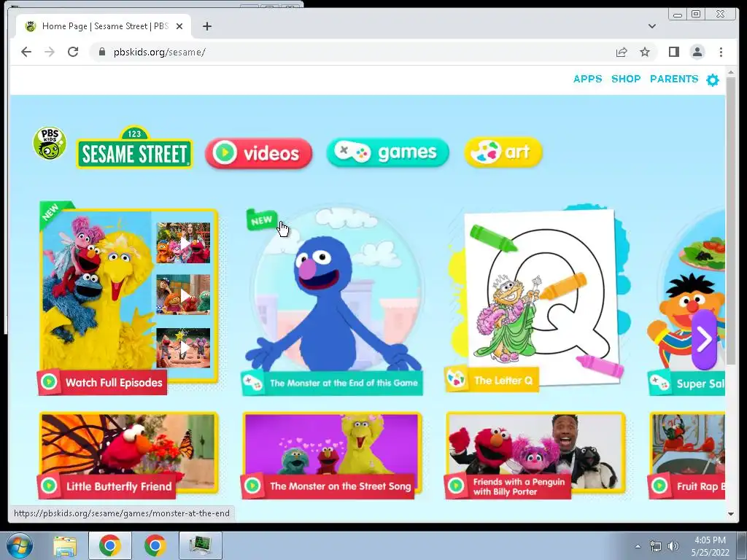747x560 pixels.
Task: Click play icon on Little Butterfly Friend label
Action: 49,486
